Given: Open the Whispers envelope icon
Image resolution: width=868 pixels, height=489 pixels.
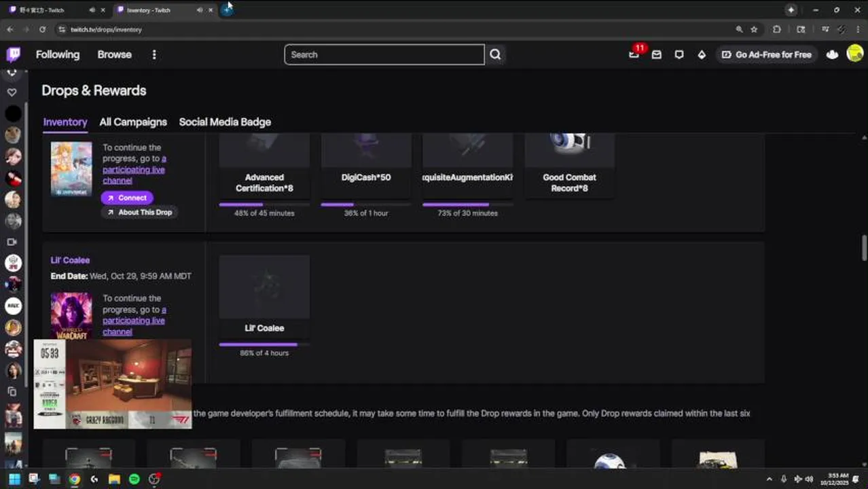Looking at the screenshot, I should click(x=656, y=54).
